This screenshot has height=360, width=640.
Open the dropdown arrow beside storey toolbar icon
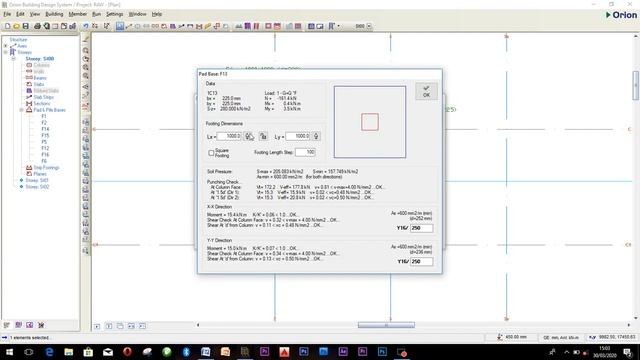click(338, 26)
